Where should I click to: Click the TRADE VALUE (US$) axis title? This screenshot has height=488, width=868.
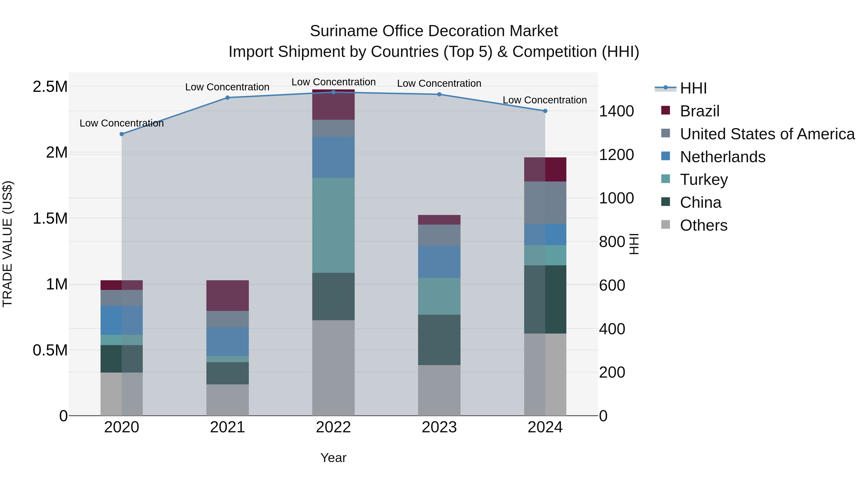tap(7, 244)
